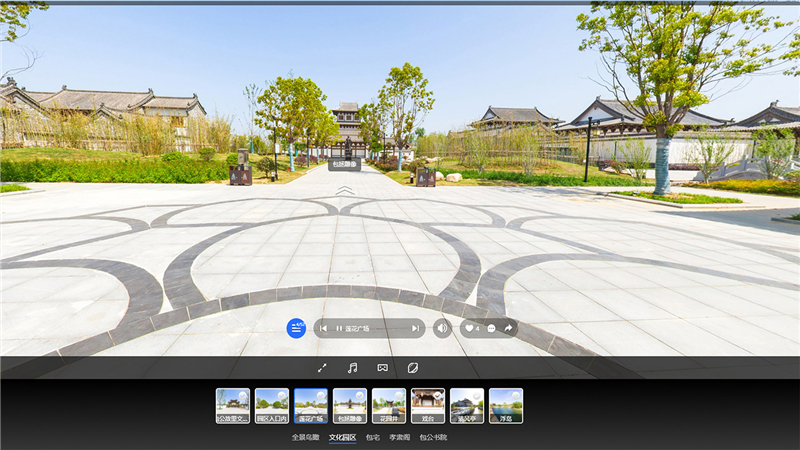The image size is (800, 450).
Task: Open the blue scene list menu button
Action: tap(296, 328)
